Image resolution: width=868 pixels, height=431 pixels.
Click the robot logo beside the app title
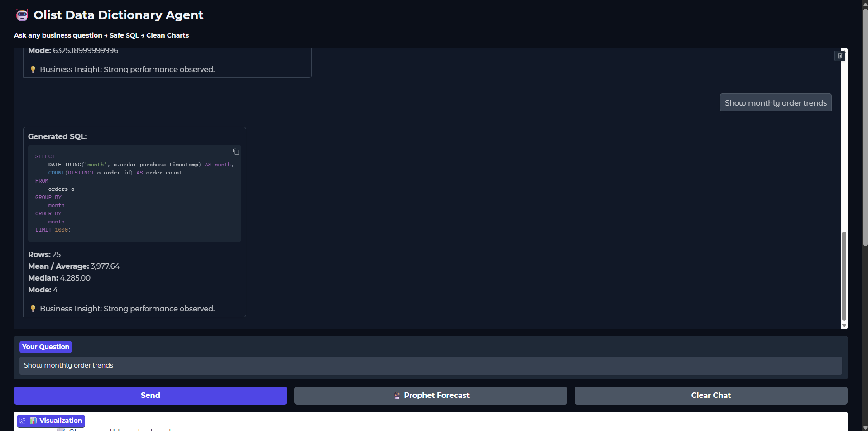(x=22, y=15)
